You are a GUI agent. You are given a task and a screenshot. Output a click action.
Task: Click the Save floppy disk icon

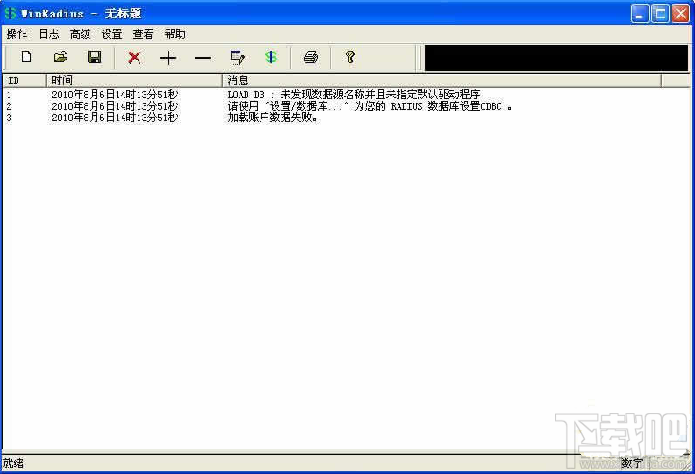[94, 57]
